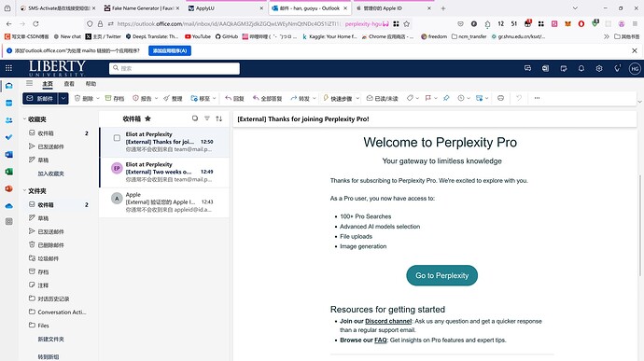This screenshot has width=644, height=361.
Task: Open the notifications bell icon
Action: [x=581, y=69]
